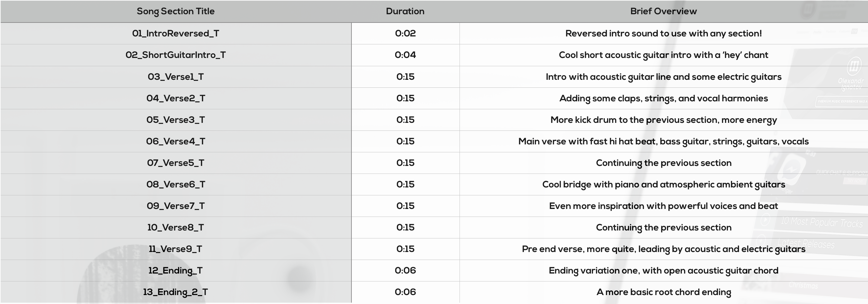
Task: Select the "01_IntroReversed_T" title cell
Action: click(175, 33)
